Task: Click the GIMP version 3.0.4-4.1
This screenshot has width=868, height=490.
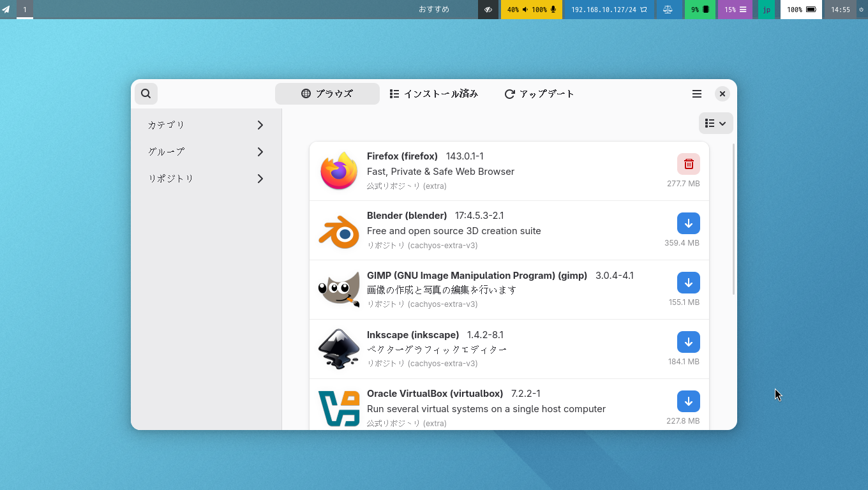Action: click(615, 276)
